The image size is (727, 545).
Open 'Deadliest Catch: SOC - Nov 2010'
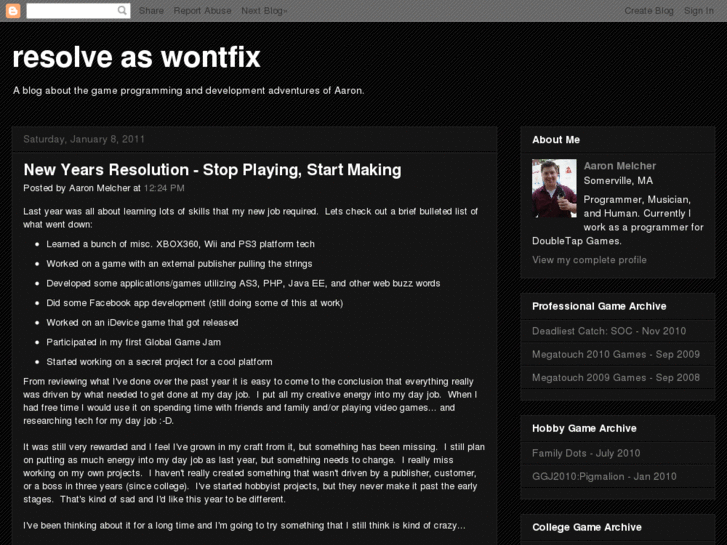[609, 331]
